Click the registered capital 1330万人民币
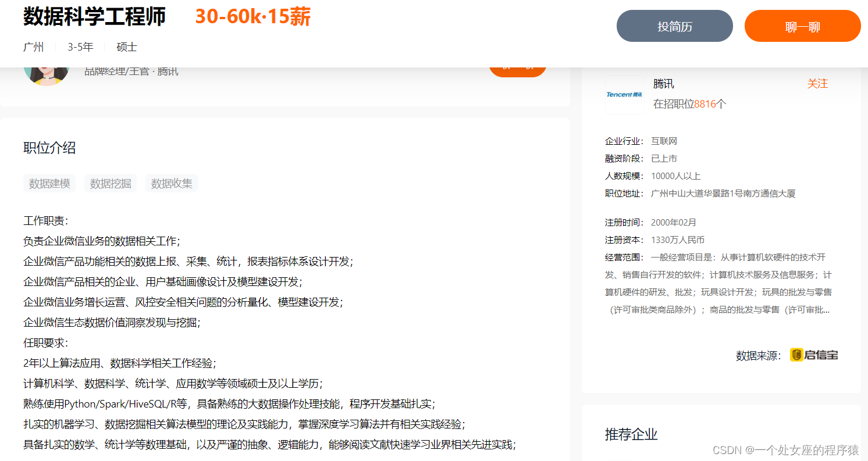868x461 pixels. click(678, 240)
